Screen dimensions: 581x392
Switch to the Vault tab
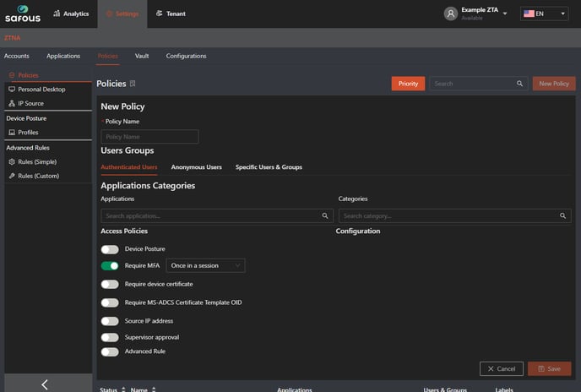point(142,56)
